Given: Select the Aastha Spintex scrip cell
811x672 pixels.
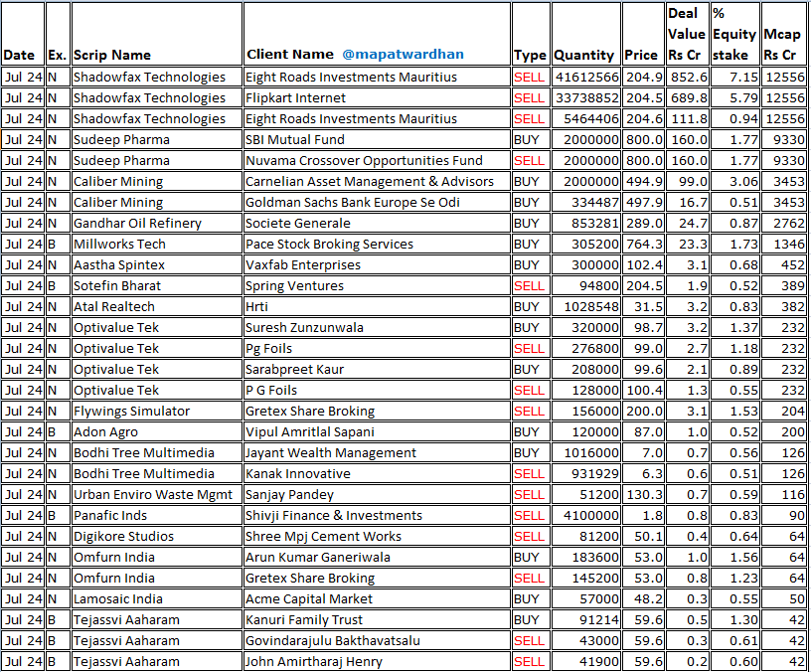Looking at the screenshot, I should [157, 264].
